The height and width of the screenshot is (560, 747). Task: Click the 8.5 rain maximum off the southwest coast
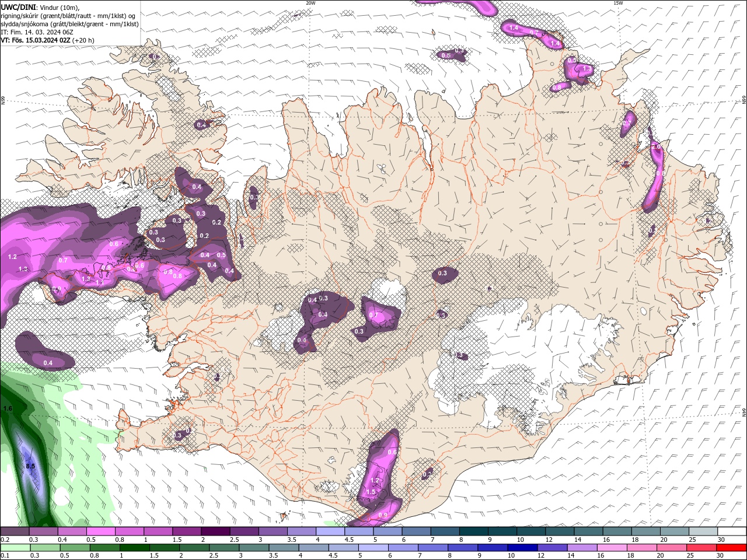coord(30,466)
